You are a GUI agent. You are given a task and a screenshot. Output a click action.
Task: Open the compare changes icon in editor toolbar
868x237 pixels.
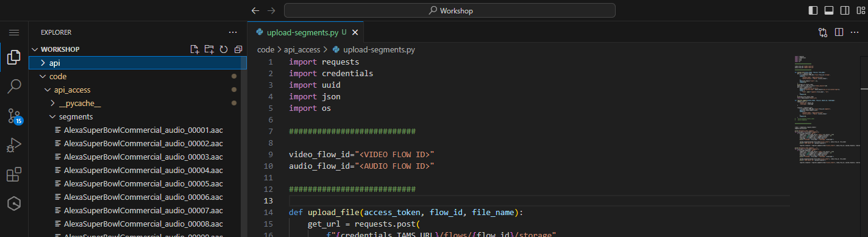[x=823, y=32]
